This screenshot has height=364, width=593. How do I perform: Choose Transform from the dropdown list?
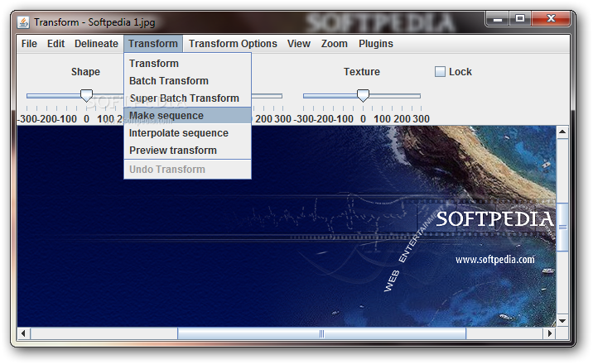(x=187, y=64)
